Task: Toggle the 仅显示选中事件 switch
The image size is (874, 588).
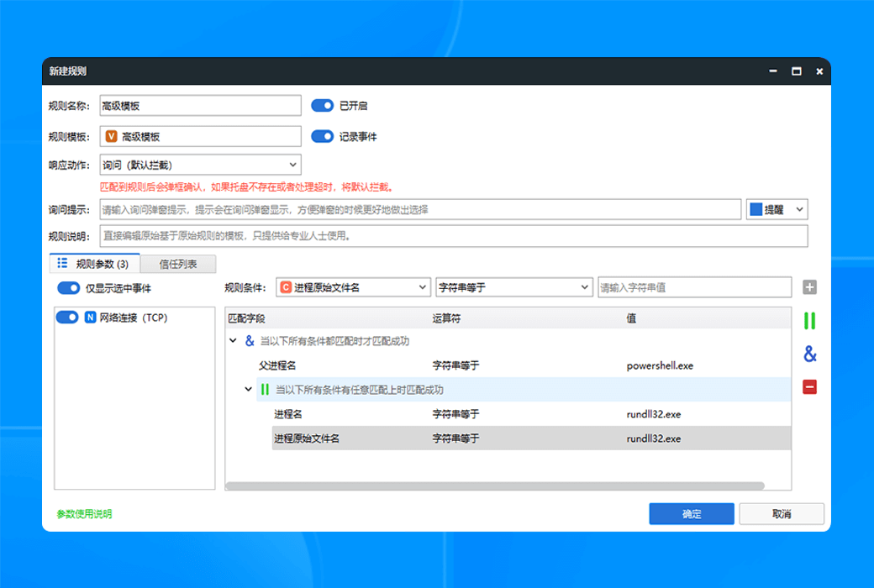Action: point(69,288)
